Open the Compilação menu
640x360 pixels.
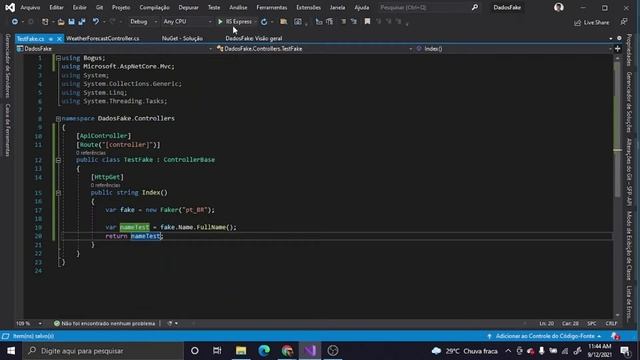tap(154, 7)
